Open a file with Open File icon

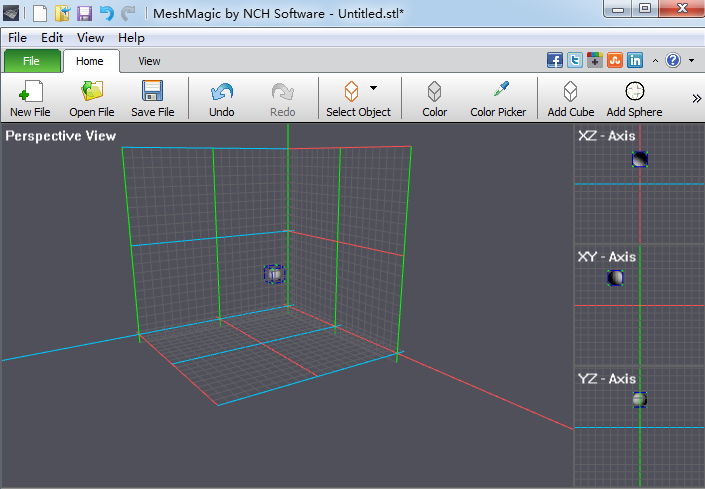(x=92, y=91)
